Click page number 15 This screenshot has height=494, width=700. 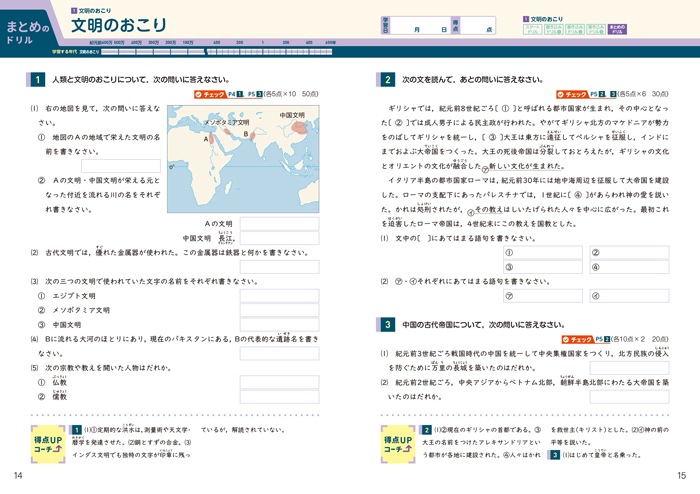(x=681, y=476)
